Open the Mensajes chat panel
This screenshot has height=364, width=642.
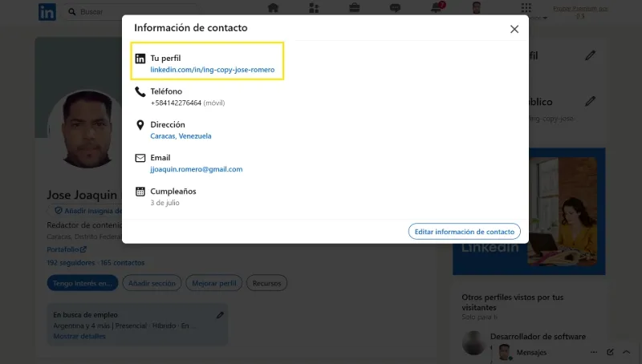tap(531, 352)
